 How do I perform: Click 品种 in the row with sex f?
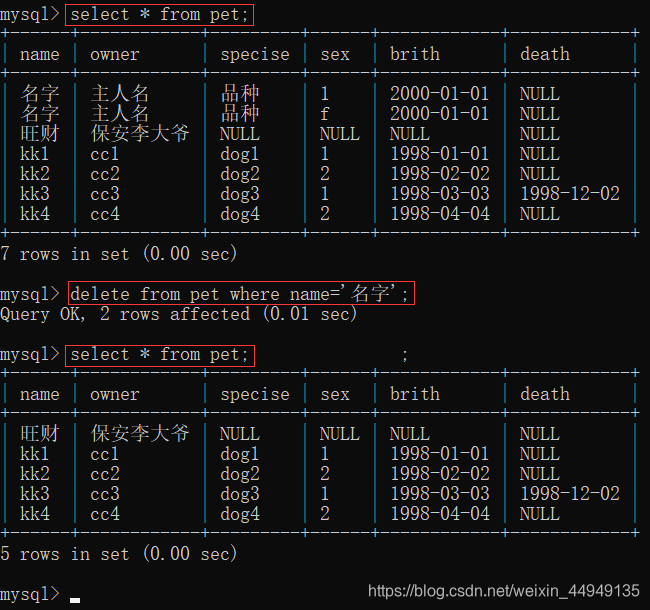[240, 114]
